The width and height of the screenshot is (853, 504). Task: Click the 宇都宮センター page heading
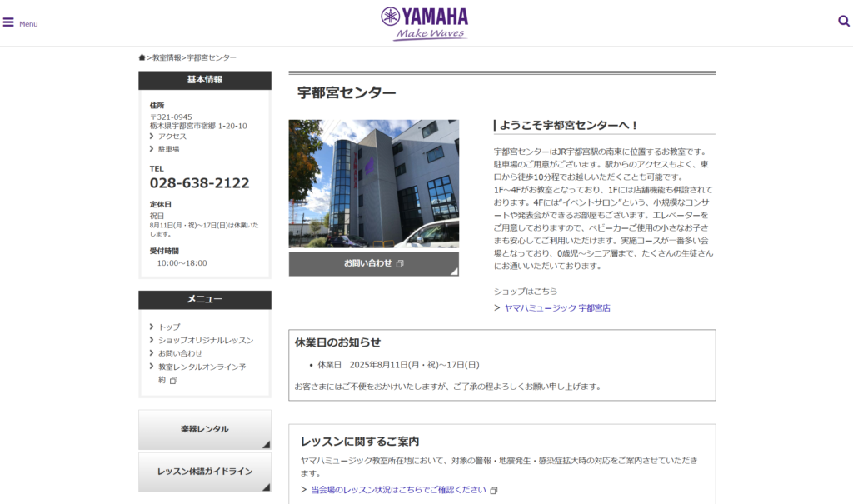point(347,93)
